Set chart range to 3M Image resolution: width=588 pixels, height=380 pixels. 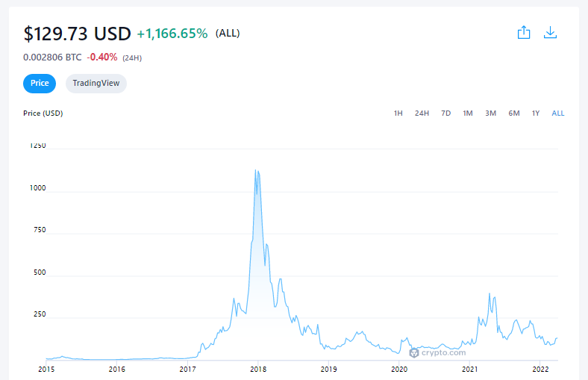pyautogui.click(x=490, y=113)
